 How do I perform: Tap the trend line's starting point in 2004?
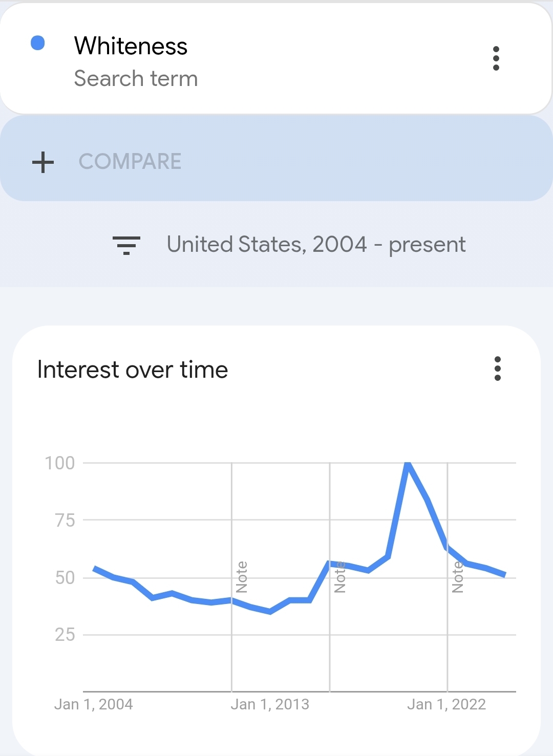tap(94, 568)
